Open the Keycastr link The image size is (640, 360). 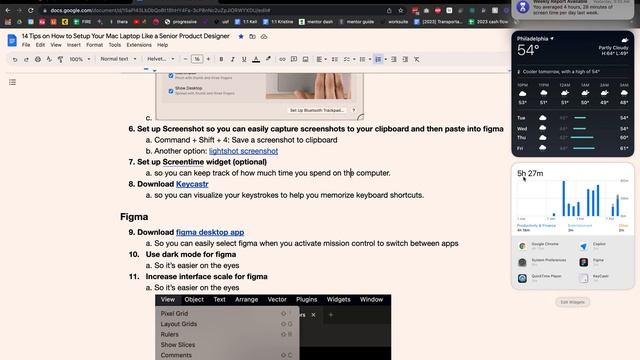192,184
